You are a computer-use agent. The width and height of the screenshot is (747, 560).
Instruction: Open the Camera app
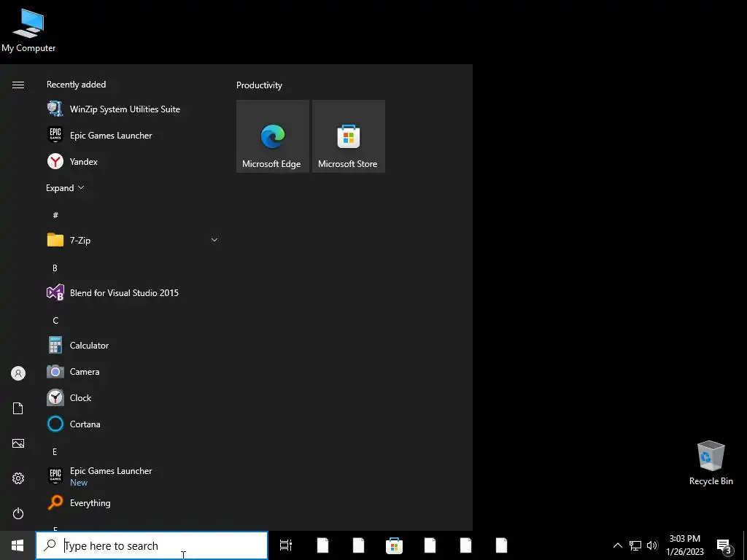[x=133, y=371]
